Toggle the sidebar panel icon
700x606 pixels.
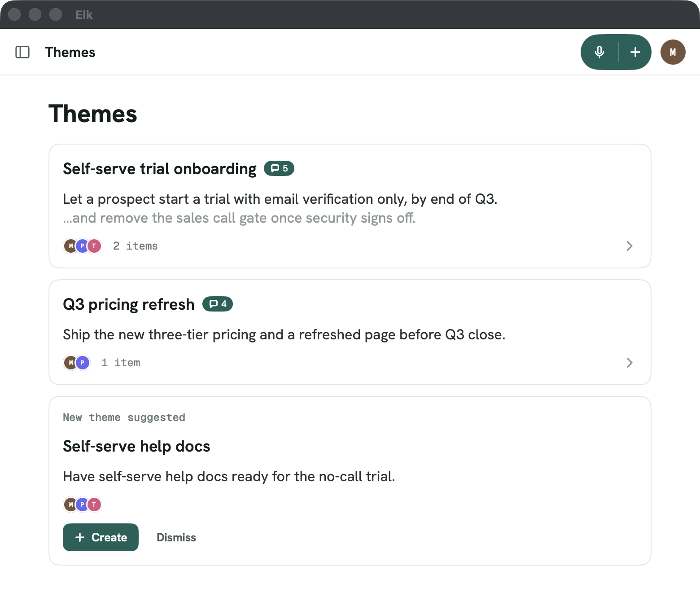(x=22, y=52)
